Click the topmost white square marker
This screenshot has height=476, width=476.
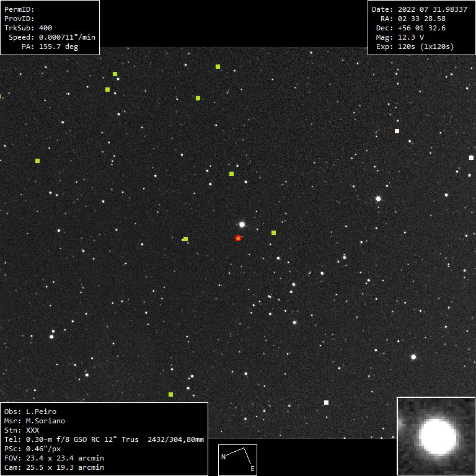397,131
